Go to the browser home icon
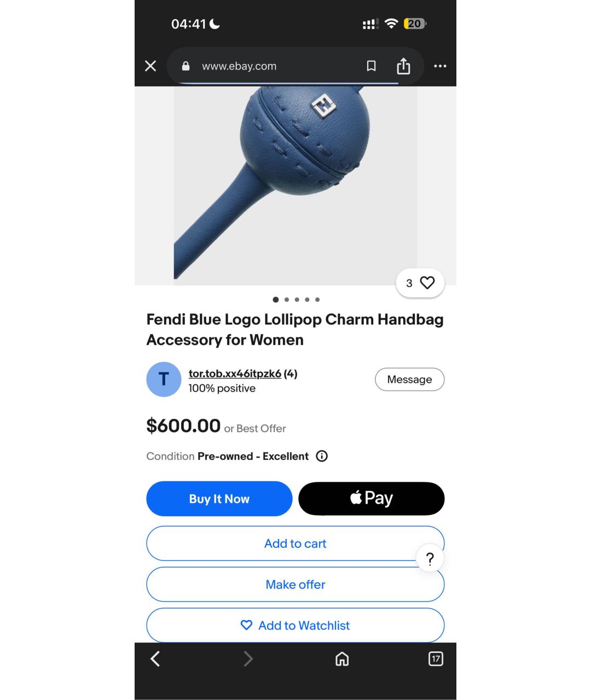This screenshot has height=700, width=591. (x=342, y=659)
